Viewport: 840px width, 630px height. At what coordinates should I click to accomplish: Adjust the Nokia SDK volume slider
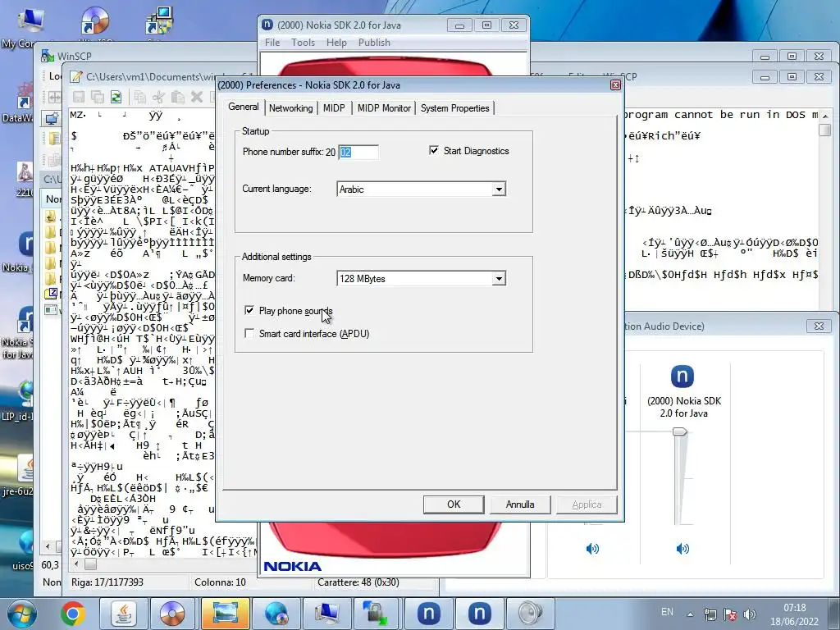tap(680, 431)
